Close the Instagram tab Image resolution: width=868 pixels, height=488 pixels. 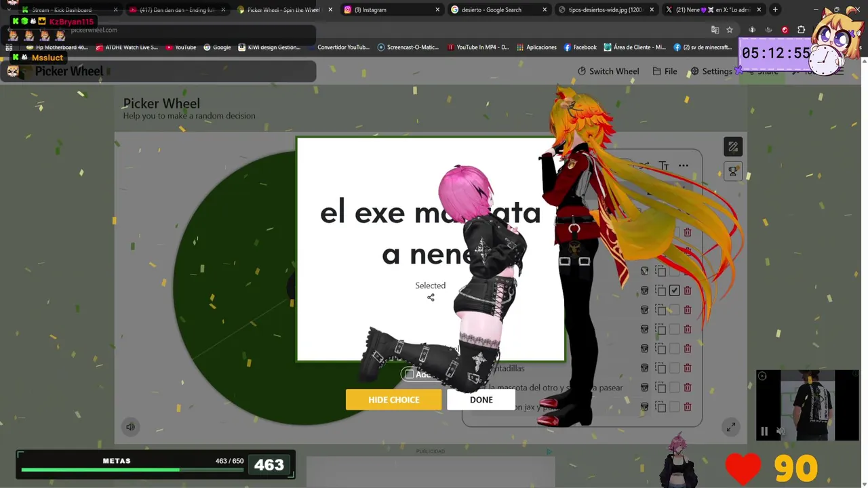click(437, 9)
